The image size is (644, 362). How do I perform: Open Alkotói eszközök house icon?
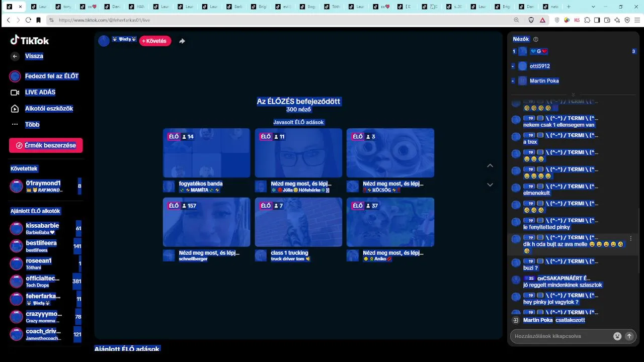[15, 109]
